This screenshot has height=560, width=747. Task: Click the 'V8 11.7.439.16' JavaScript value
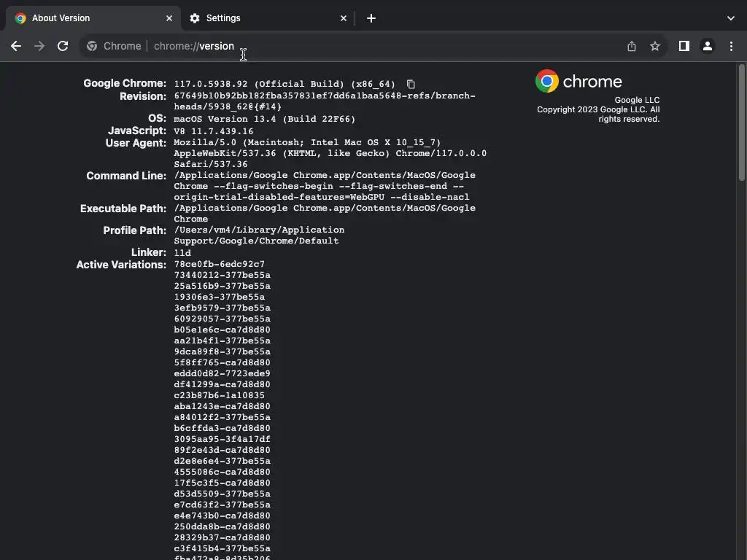point(214,131)
